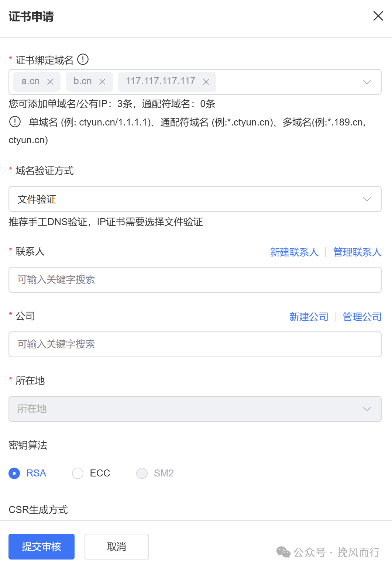
Task: Click info icon before 单域名 hint text
Action: coord(15,122)
